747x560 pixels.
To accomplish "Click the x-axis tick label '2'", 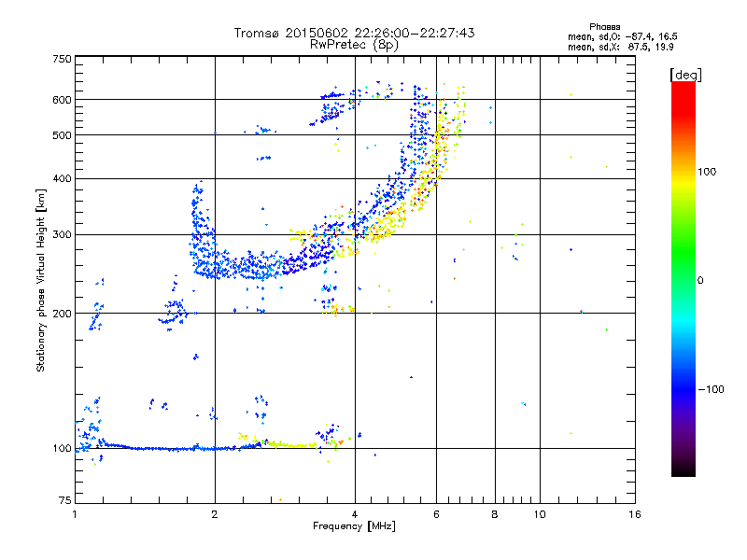I will 215,514.
